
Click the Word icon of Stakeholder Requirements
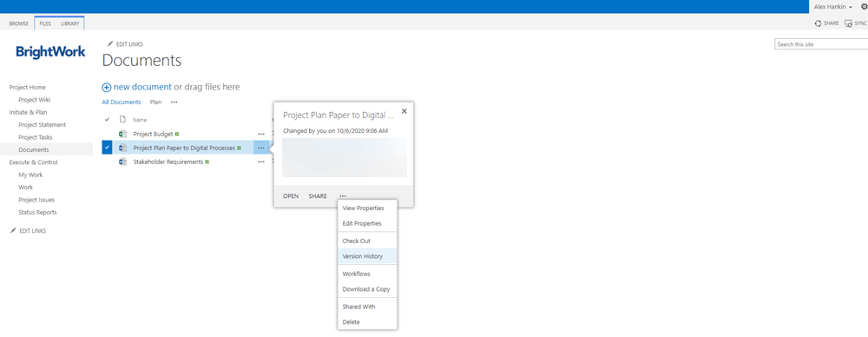coord(123,162)
